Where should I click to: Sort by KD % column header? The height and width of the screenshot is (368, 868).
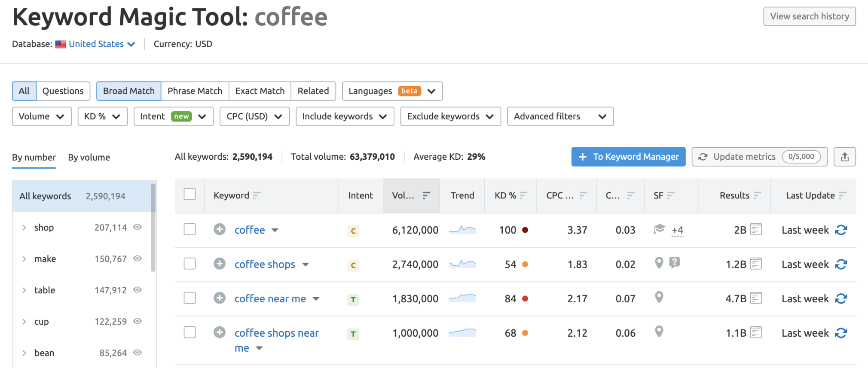pos(510,196)
